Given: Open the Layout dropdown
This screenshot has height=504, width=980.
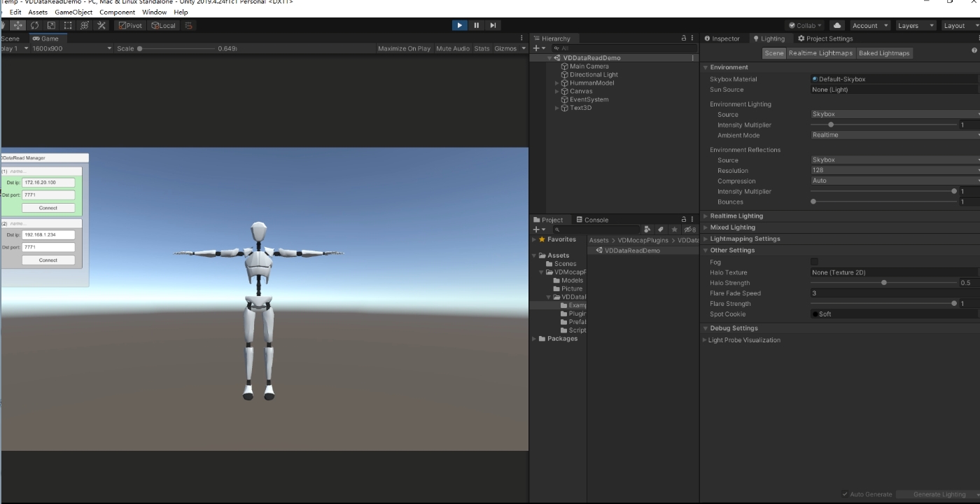Looking at the screenshot, I should coord(959,25).
